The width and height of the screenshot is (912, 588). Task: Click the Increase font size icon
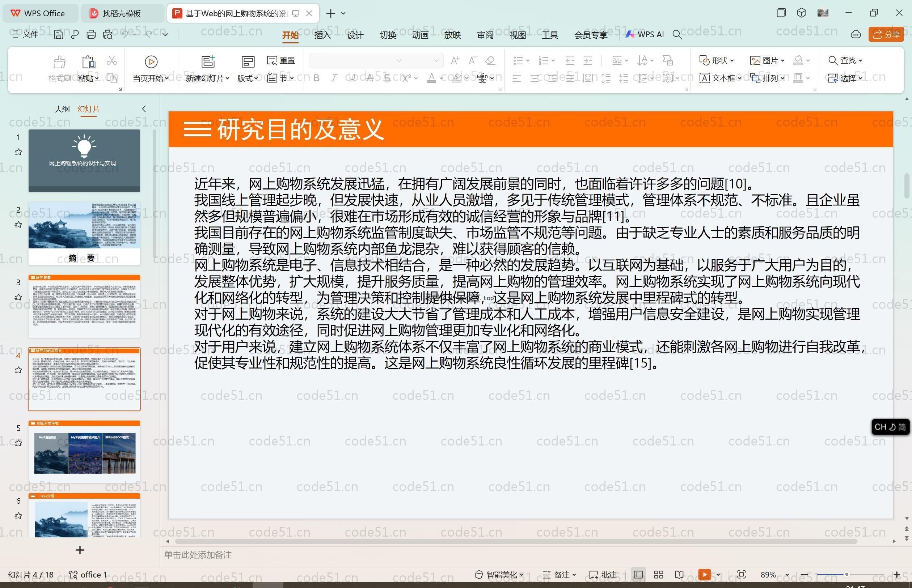pyautogui.click(x=455, y=60)
